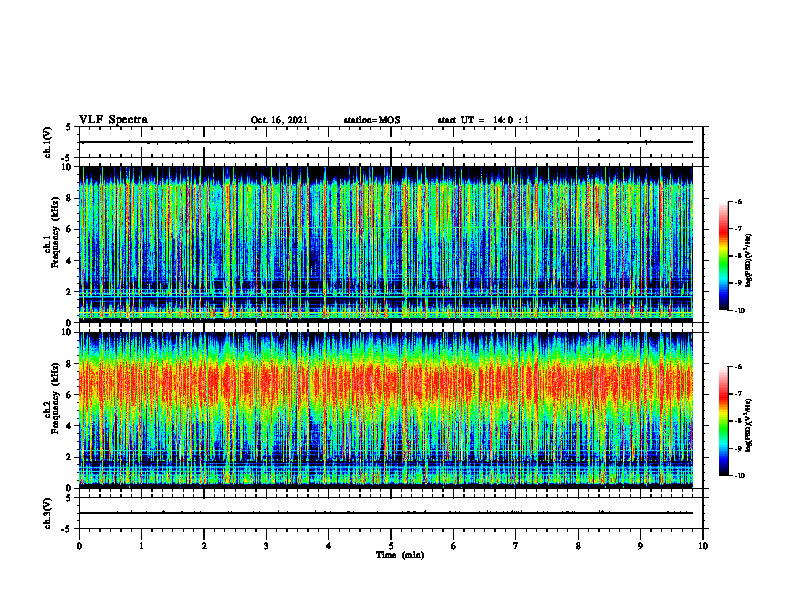The height and width of the screenshot is (612, 792).
Task: Click time axis tick label "6"
Action: pyautogui.click(x=454, y=546)
